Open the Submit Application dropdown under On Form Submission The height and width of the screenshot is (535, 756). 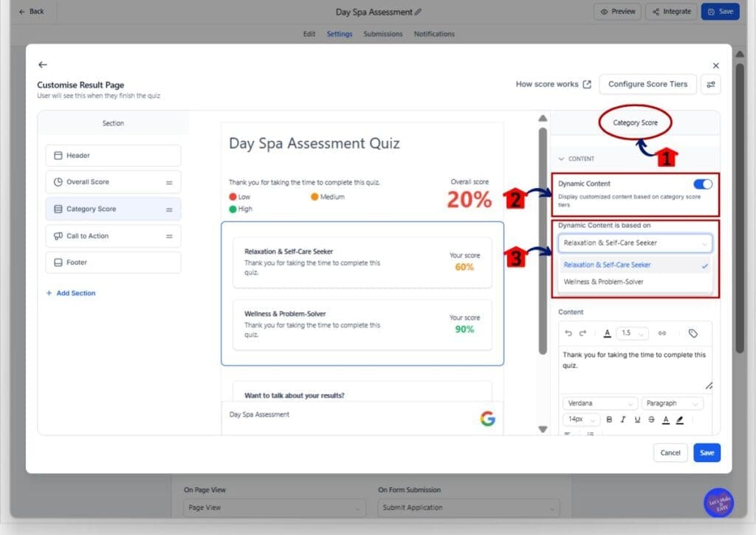pos(469,508)
